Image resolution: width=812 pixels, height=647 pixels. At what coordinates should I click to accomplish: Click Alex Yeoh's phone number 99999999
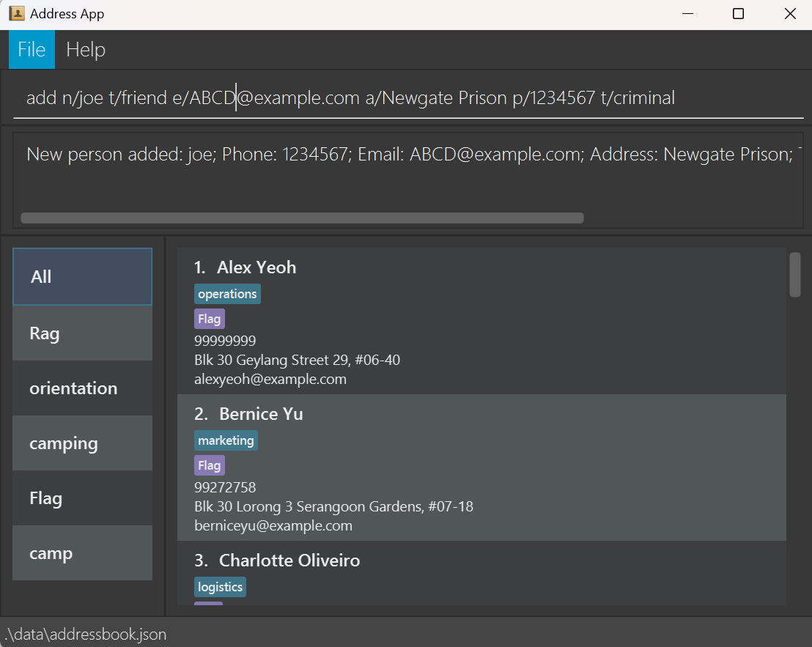coord(225,341)
